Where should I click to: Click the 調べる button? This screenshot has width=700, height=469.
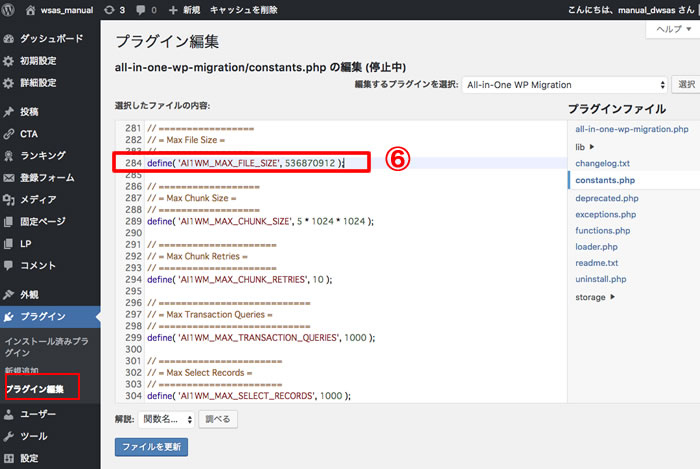tap(218, 419)
